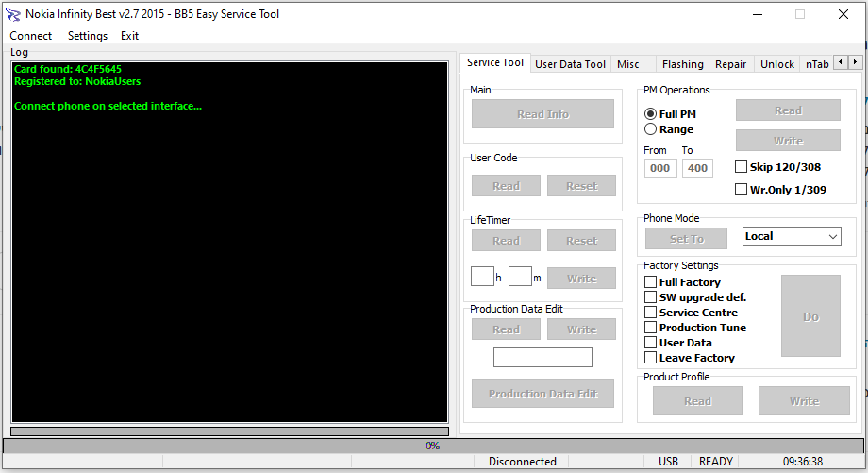This screenshot has width=868, height=473.
Task: Click Reset under LifeTimer
Action: click(x=581, y=241)
